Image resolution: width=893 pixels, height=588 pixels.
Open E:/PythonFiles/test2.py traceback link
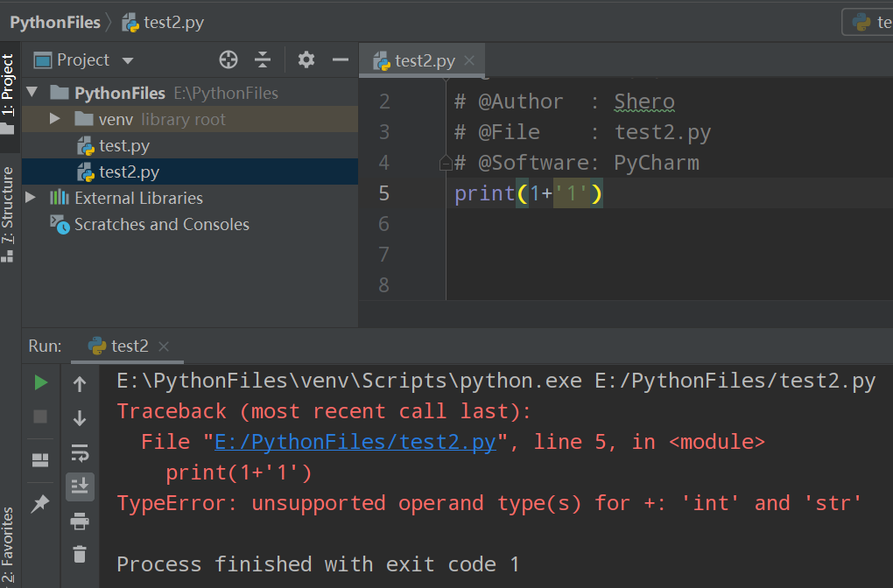(355, 442)
